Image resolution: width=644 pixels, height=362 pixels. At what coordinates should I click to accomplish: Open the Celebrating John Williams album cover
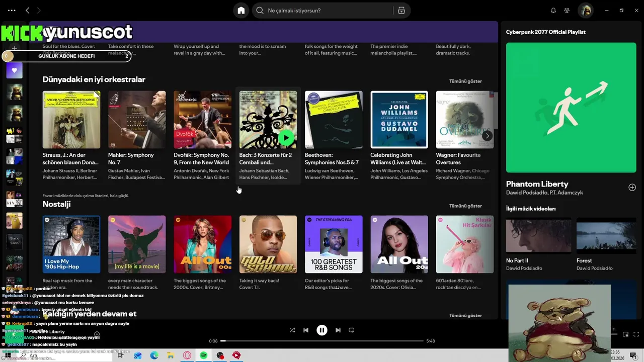click(x=399, y=120)
